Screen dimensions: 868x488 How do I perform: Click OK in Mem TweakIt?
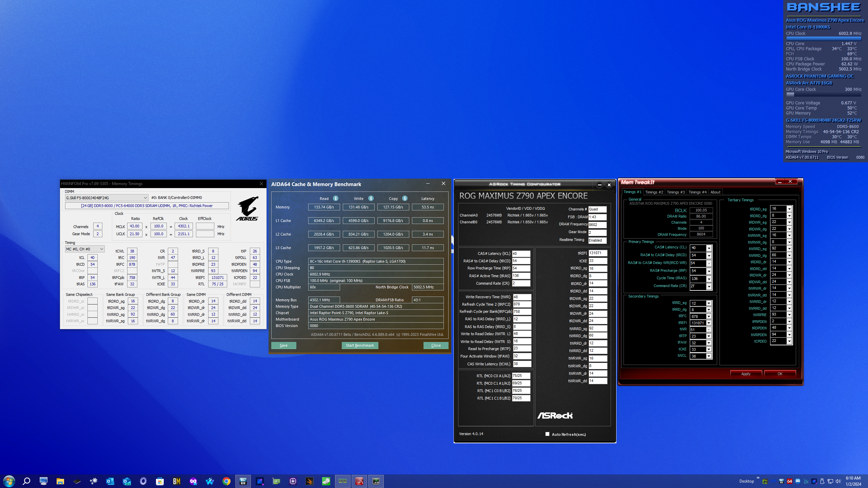point(780,374)
